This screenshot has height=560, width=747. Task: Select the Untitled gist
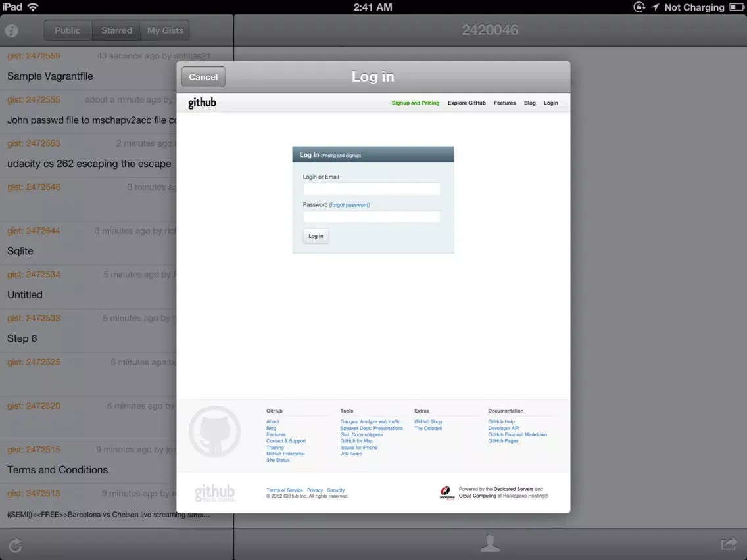pyautogui.click(x=88, y=288)
